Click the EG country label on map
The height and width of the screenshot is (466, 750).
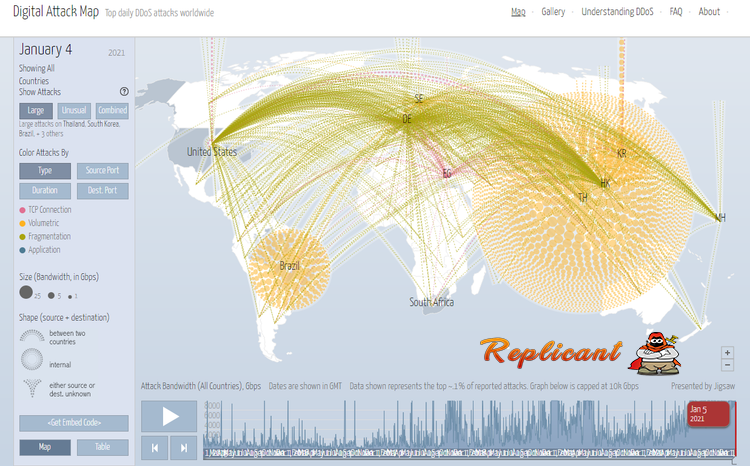tap(447, 174)
